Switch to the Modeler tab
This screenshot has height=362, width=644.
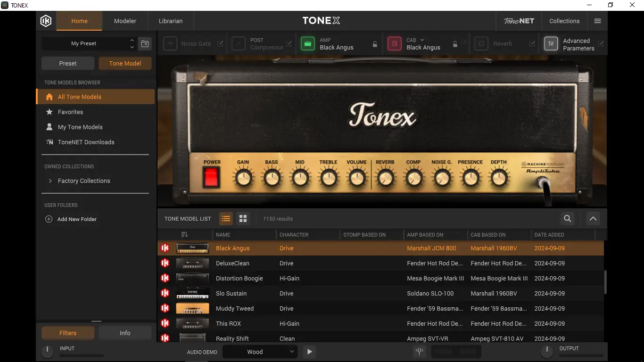[x=125, y=21]
